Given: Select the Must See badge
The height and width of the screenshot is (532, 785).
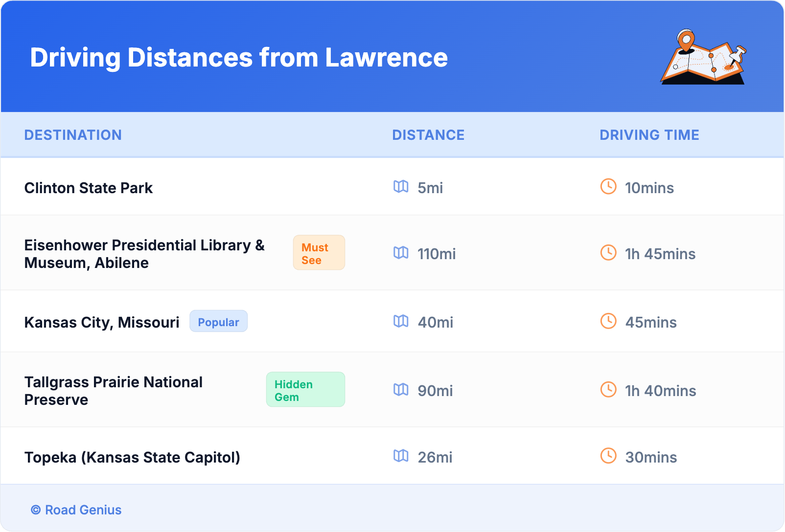Looking at the screenshot, I should [x=319, y=253].
